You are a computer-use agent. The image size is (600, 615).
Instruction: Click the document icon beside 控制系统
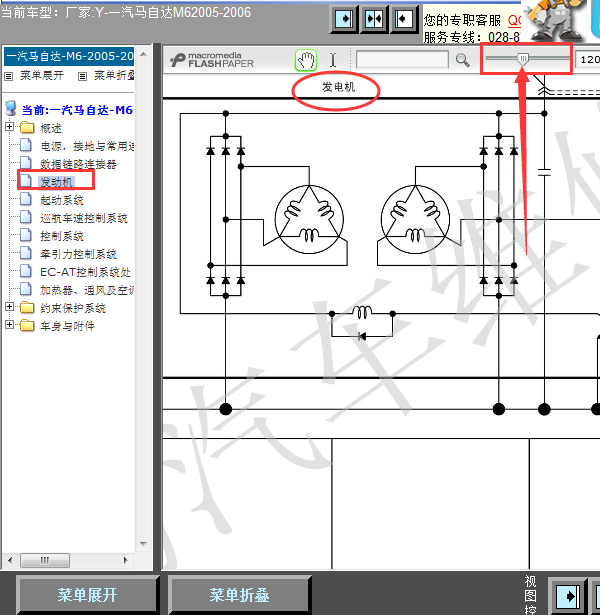pyautogui.click(x=26, y=235)
